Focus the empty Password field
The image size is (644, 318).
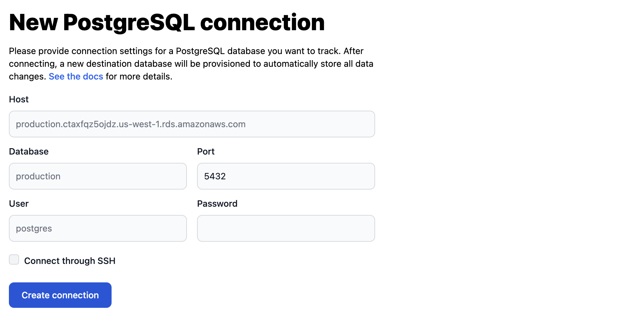pos(286,228)
